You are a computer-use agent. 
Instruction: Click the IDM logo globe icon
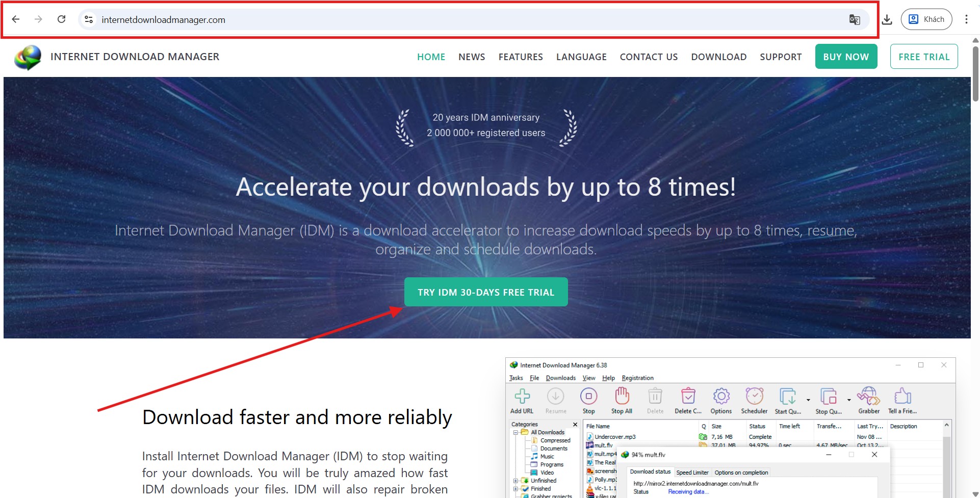coord(28,57)
